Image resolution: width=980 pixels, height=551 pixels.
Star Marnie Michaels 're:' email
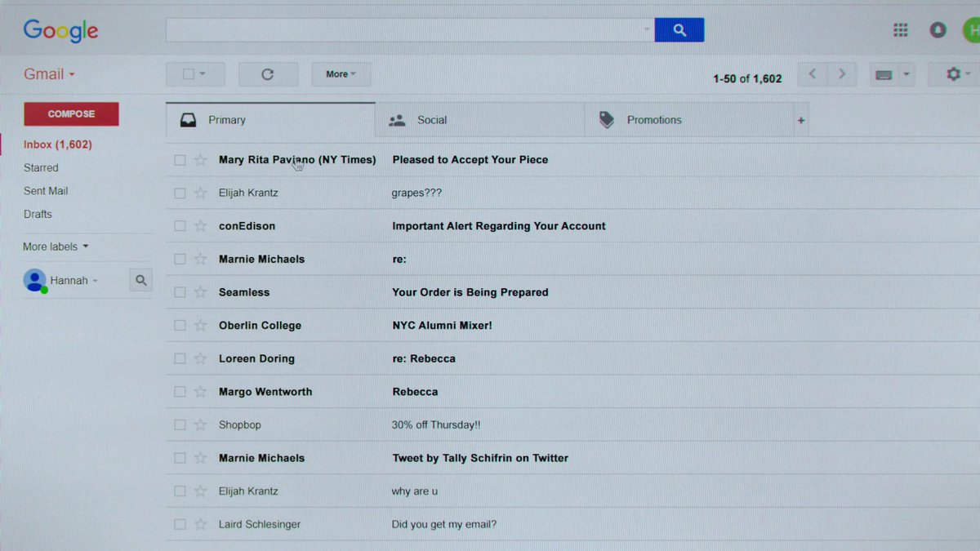point(200,260)
